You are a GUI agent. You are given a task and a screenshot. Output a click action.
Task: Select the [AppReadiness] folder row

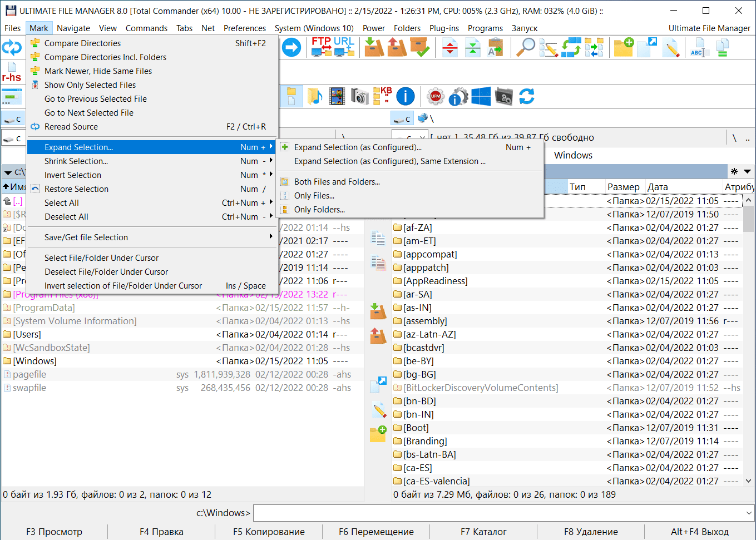tap(567, 281)
